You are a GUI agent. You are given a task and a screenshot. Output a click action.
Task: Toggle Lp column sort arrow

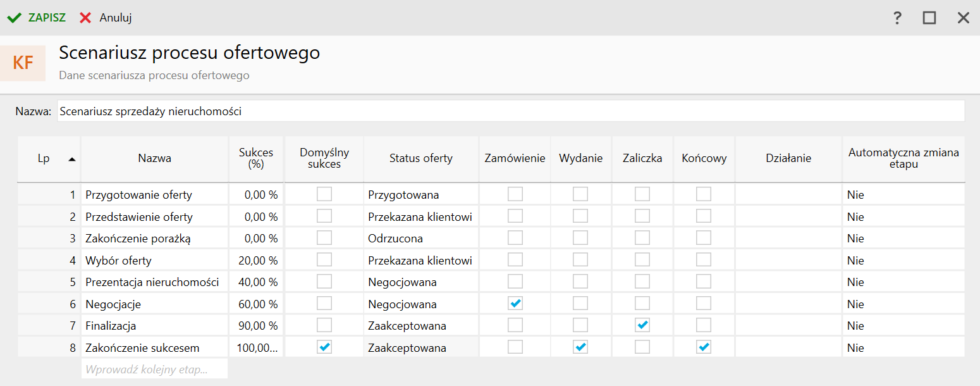[x=71, y=159]
